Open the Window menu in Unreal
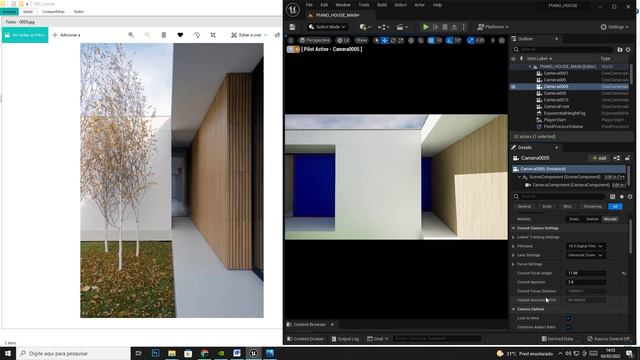Viewport: 640px width, 360px height. (x=343, y=5)
